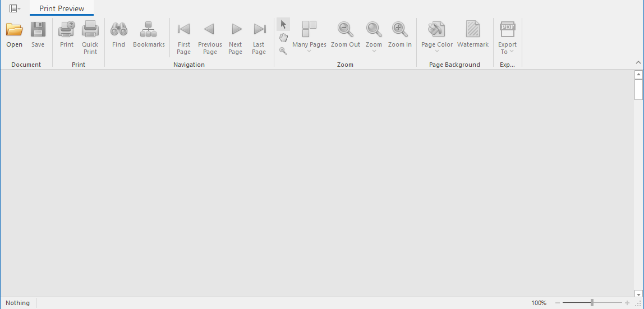The image size is (644, 309).
Task: Click the Save floppy disk icon
Action: point(38,29)
